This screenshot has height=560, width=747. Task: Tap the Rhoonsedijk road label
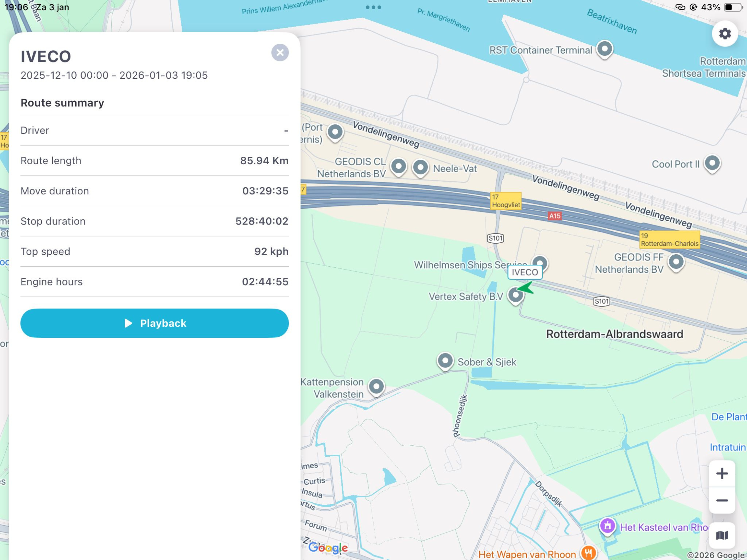(x=461, y=416)
